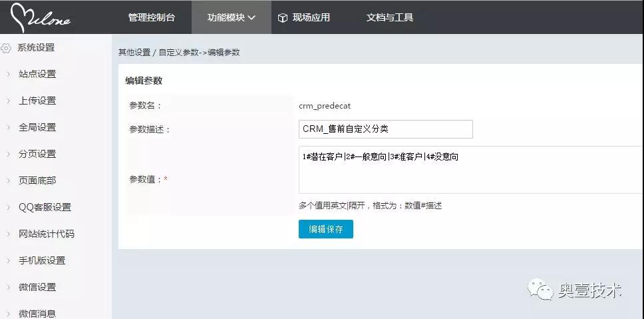Image resolution: width=644 pixels, height=319 pixels.
Task: Expand the chevron beside 微信设置
Action: tap(8, 287)
